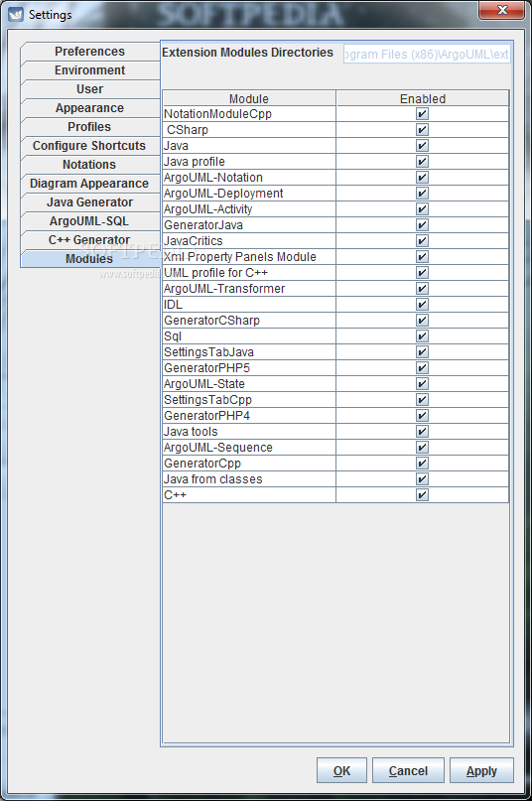
Task: Open the Appearance tab
Action: 90,108
